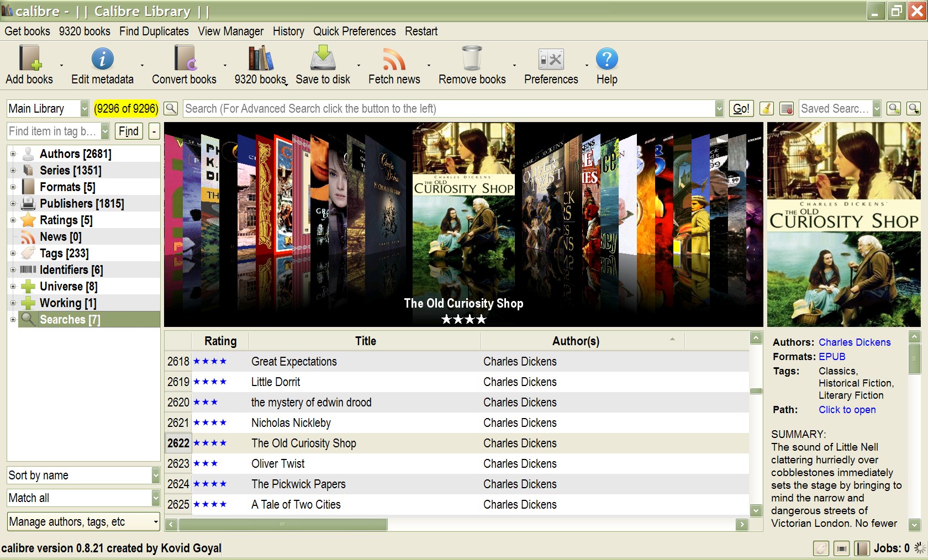Open advanced search via magnifier button
Viewport: 928px width, 560px height.
(171, 109)
